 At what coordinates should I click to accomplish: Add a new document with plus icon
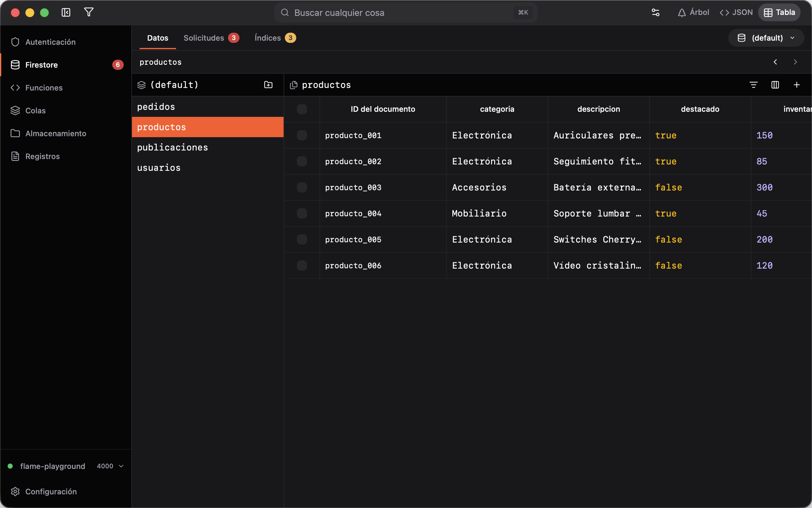(x=796, y=85)
